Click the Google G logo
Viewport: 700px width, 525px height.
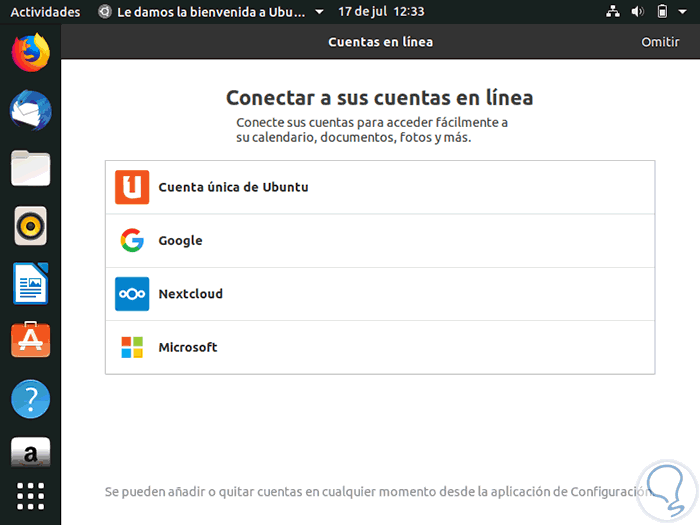click(132, 240)
